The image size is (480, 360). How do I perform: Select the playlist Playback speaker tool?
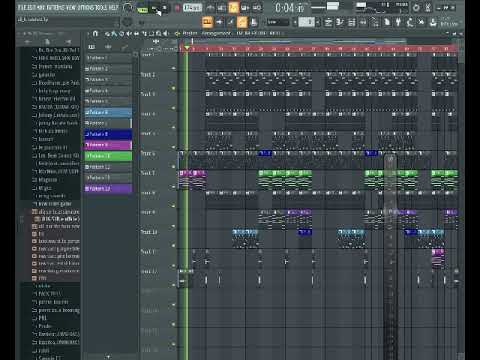pos(166,34)
